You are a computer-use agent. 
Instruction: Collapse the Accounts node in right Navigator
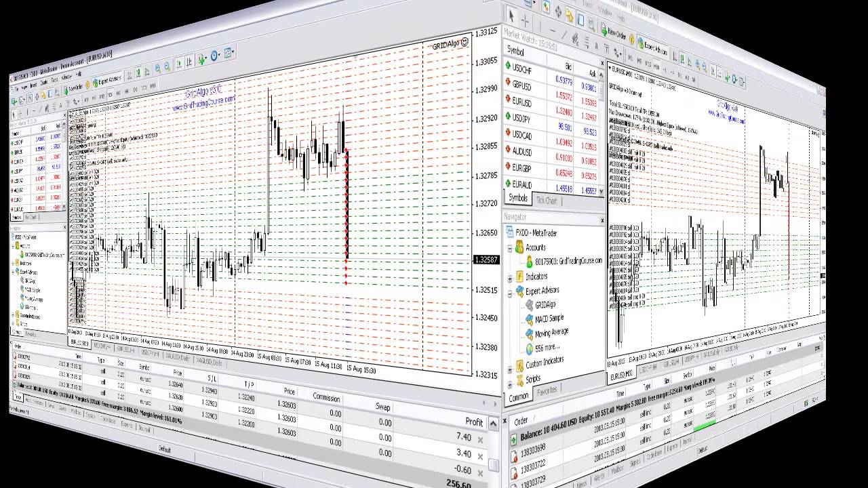[x=509, y=248]
